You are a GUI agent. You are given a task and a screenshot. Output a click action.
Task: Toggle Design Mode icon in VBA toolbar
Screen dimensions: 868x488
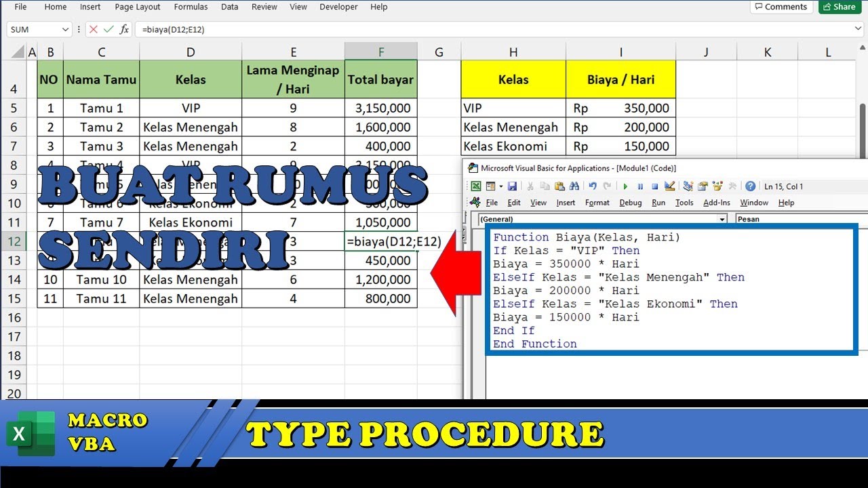669,186
